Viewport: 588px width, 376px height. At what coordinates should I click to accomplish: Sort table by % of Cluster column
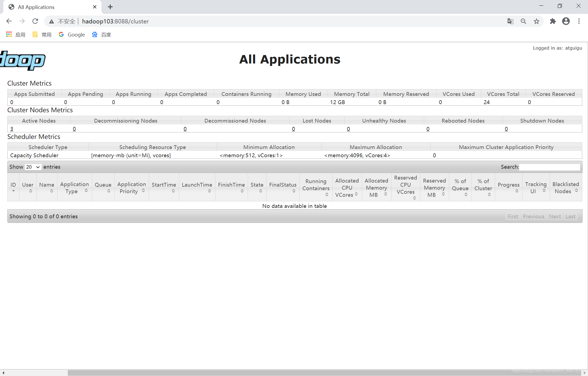(x=483, y=187)
